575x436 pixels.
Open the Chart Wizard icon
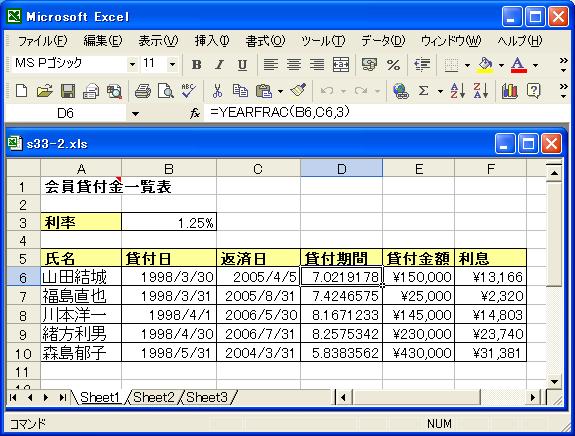tap(510, 91)
